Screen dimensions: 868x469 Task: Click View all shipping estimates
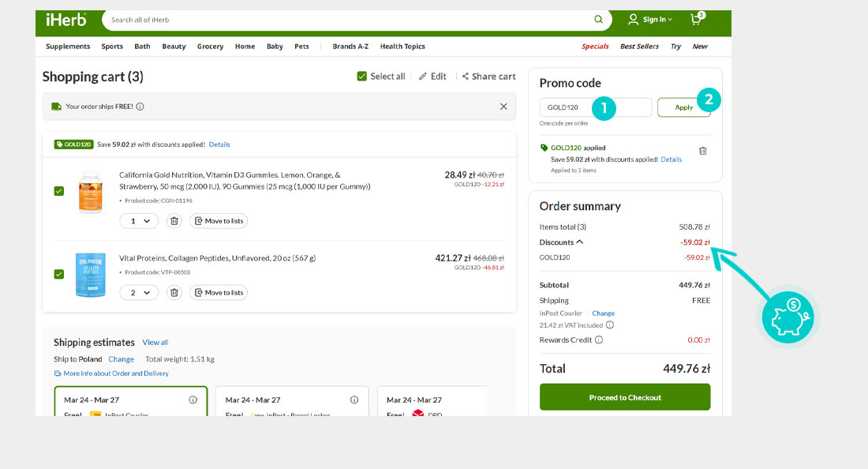(x=155, y=342)
